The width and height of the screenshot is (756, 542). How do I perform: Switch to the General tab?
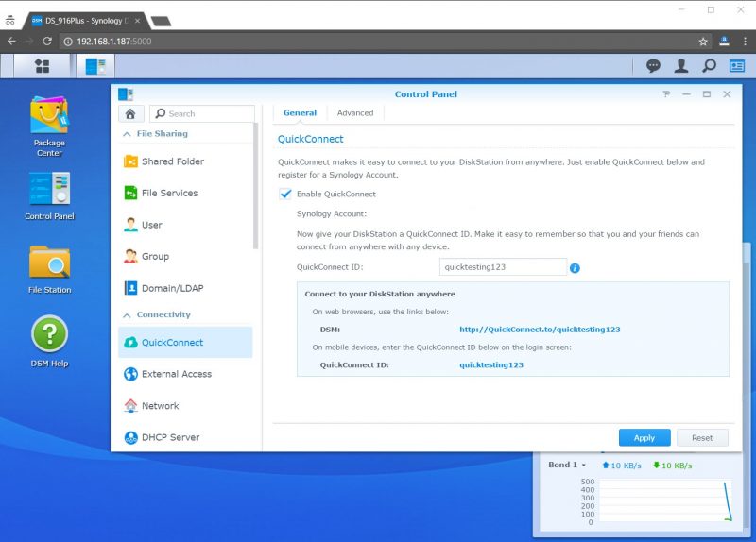tap(300, 112)
